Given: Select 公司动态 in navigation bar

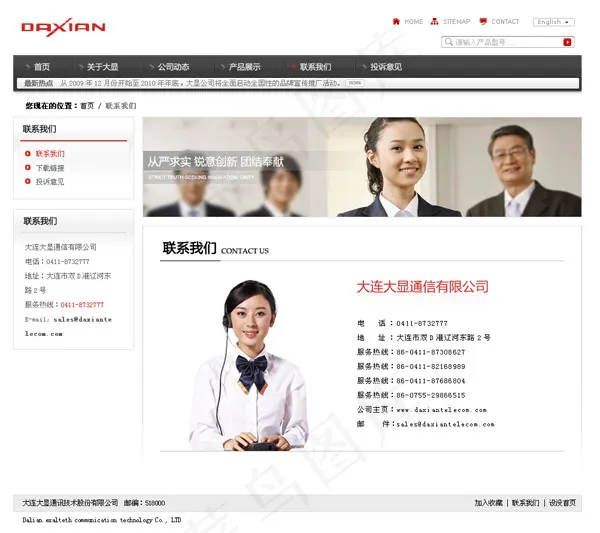Looking at the screenshot, I should point(173,67).
